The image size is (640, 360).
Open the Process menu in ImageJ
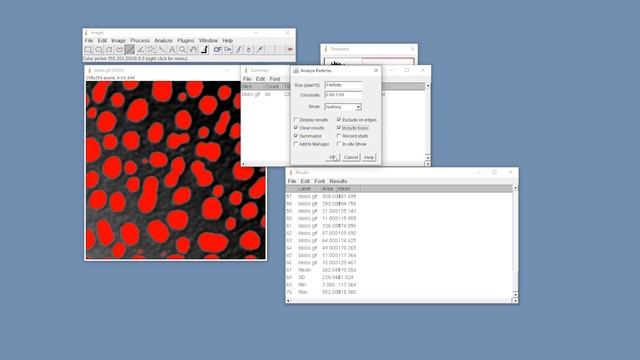pos(140,40)
